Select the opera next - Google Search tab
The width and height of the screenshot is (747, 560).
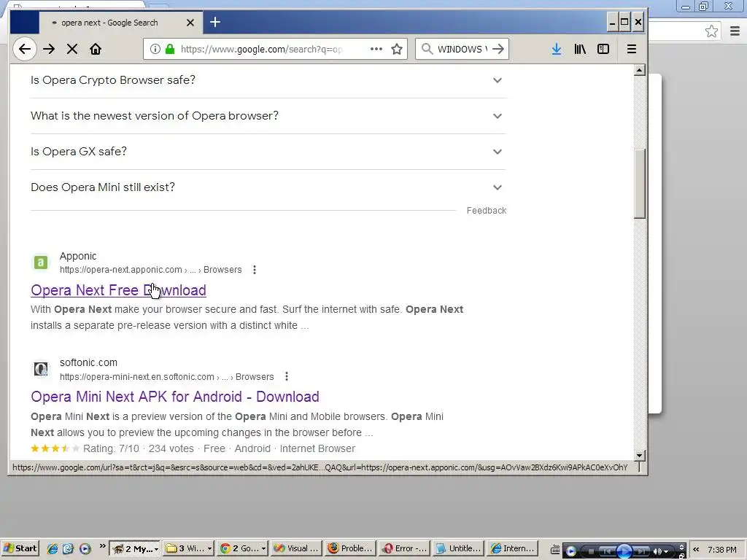pyautogui.click(x=121, y=23)
